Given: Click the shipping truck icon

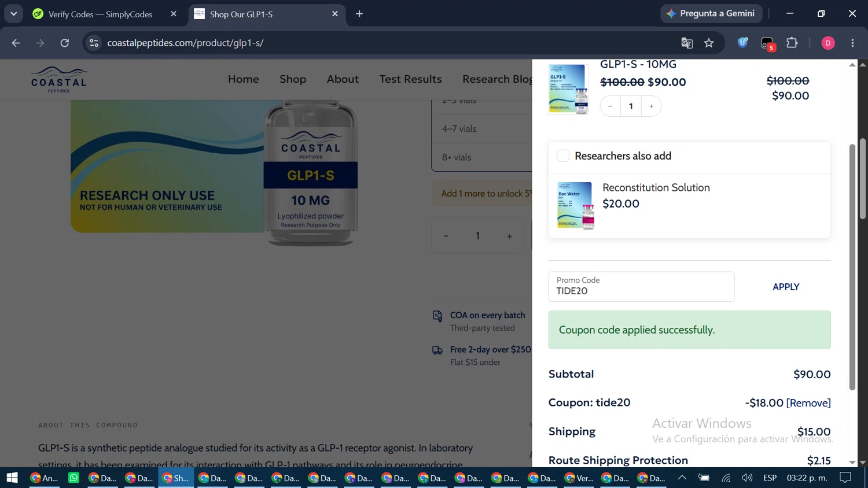Looking at the screenshot, I should coord(437,350).
